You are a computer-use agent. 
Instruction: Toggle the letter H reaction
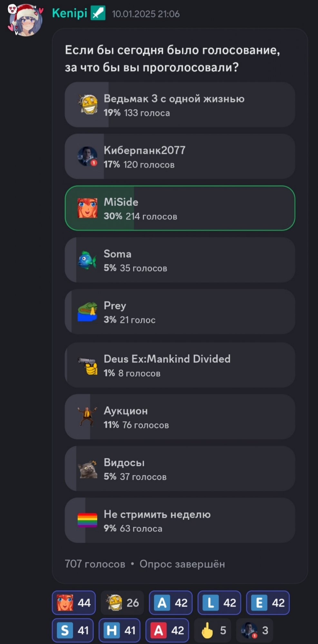click(x=120, y=630)
